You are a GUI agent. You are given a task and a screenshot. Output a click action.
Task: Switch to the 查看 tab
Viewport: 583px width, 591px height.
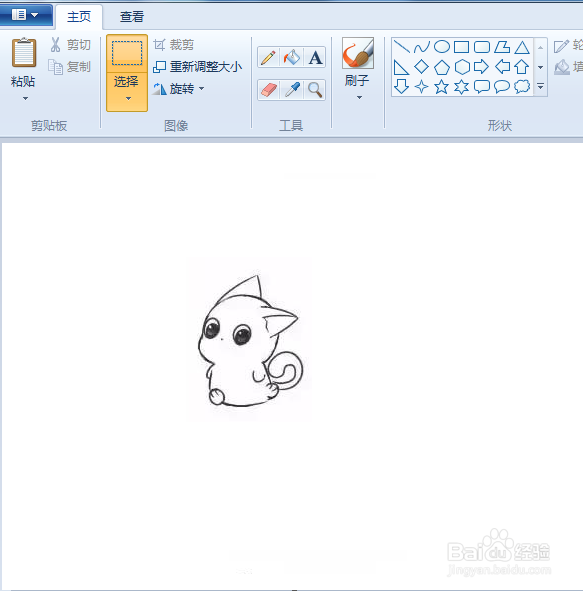click(132, 17)
